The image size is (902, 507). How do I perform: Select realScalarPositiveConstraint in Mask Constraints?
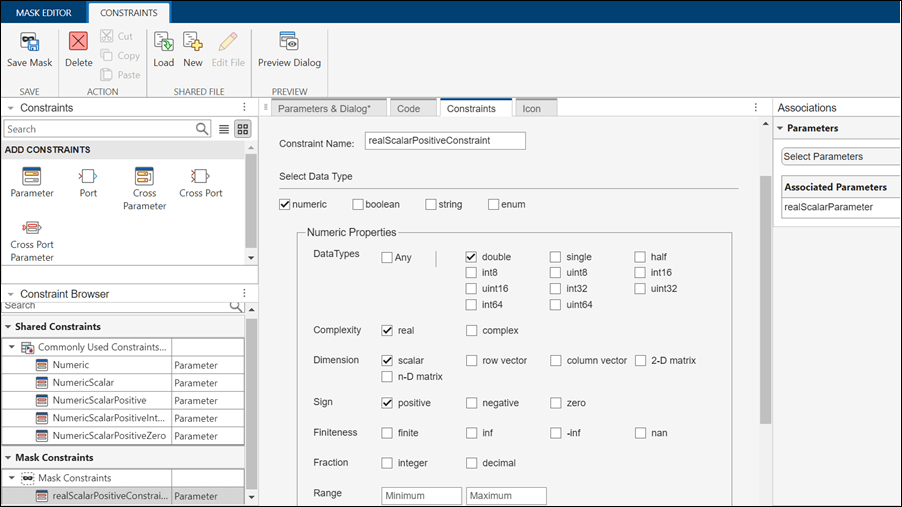123,495
